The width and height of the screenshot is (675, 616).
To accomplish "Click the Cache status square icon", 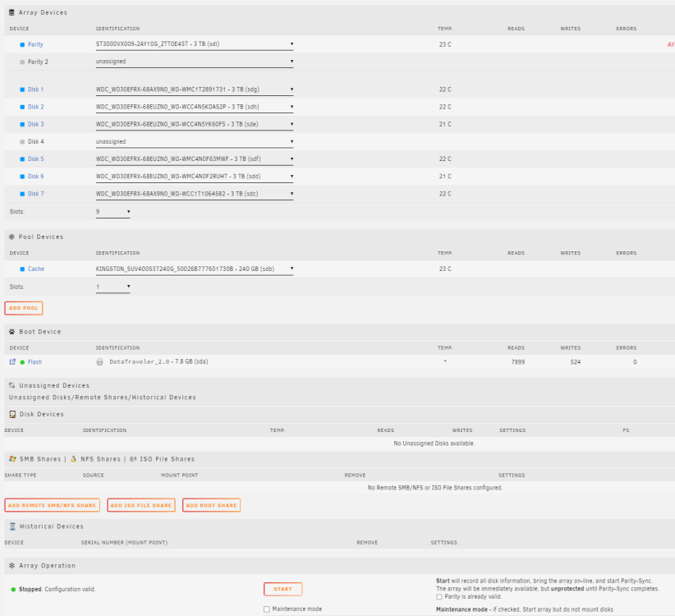I will tap(22, 269).
